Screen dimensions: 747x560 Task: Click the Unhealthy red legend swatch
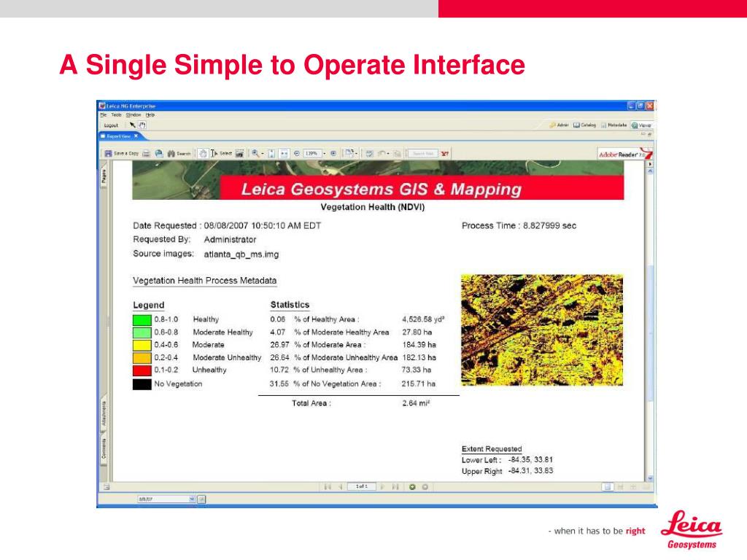coord(142,370)
